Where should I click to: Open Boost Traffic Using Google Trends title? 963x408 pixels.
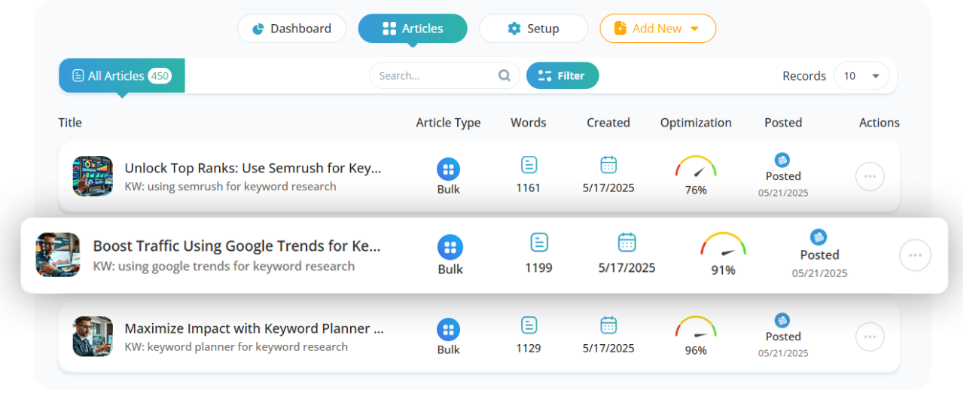click(x=237, y=246)
